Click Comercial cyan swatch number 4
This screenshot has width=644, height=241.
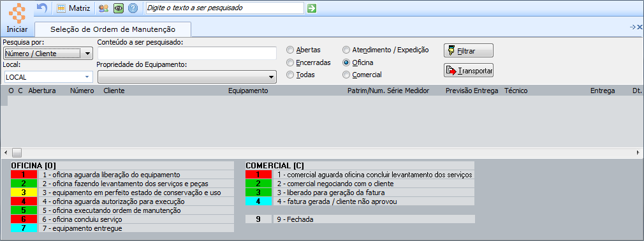[x=258, y=201]
